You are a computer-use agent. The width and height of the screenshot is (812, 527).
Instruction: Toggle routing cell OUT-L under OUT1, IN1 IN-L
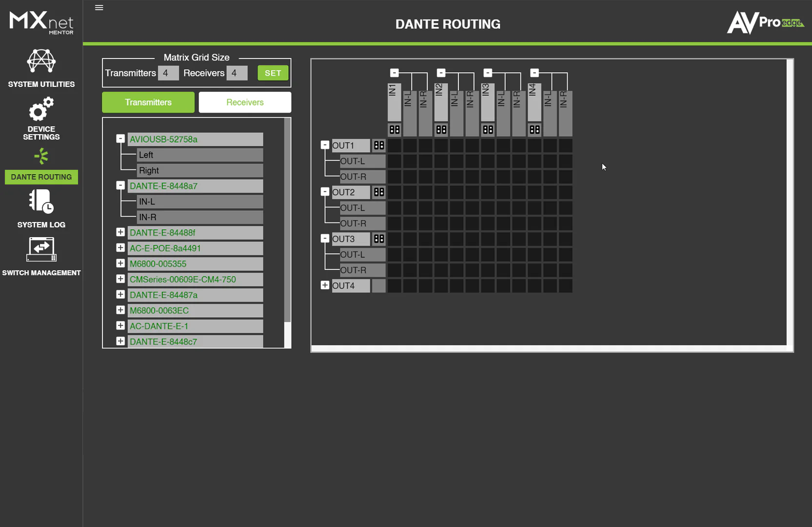pos(410,161)
